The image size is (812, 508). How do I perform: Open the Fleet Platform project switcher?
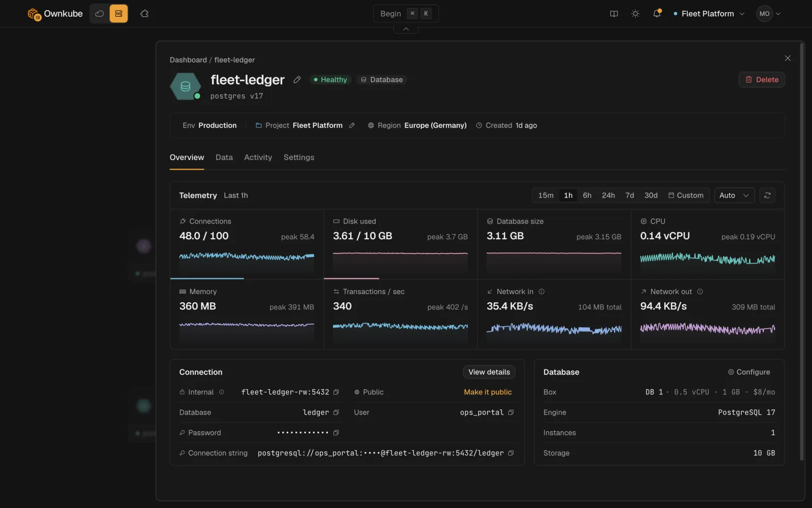click(709, 14)
